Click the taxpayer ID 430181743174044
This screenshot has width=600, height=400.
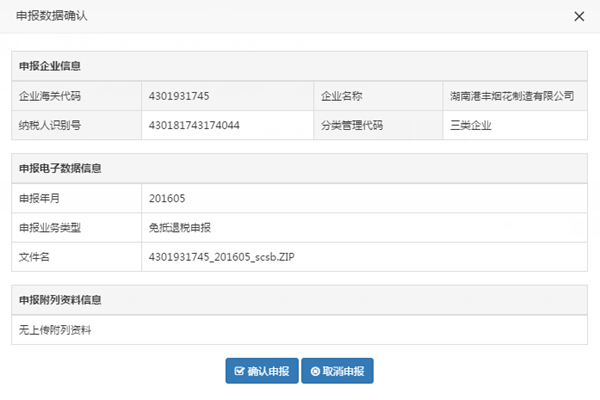[x=194, y=125]
